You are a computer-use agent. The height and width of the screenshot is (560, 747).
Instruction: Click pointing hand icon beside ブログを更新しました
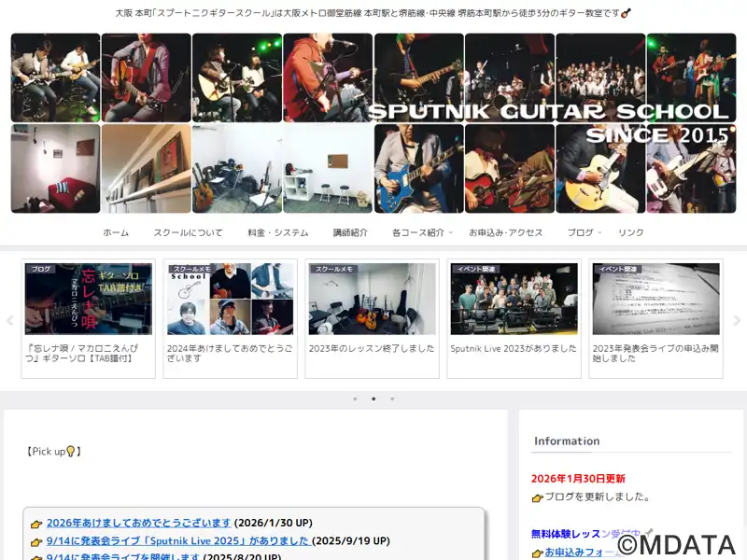pyautogui.click(x=538, y=498)
